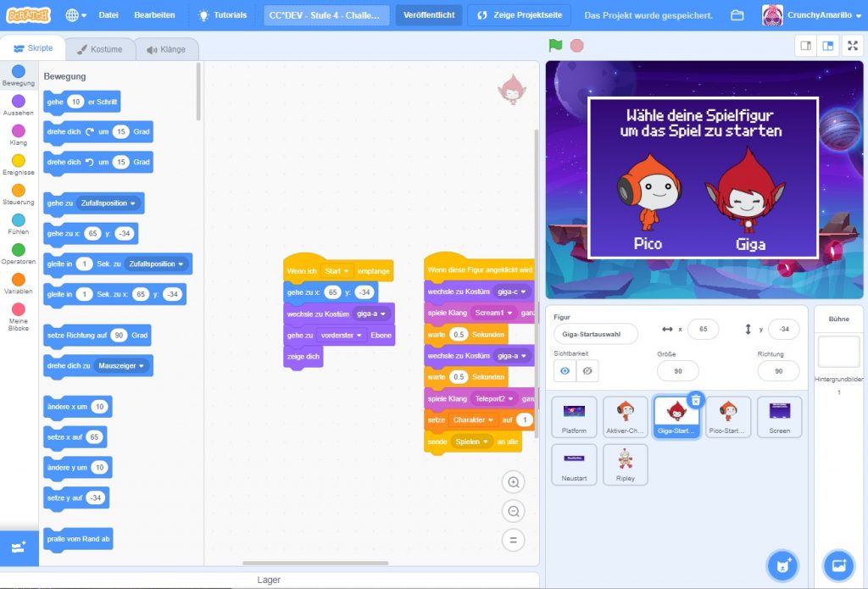This screenshot has height=589, width=868.
Task: Click Zeige Projektseite button
Action: click(519, 15)
